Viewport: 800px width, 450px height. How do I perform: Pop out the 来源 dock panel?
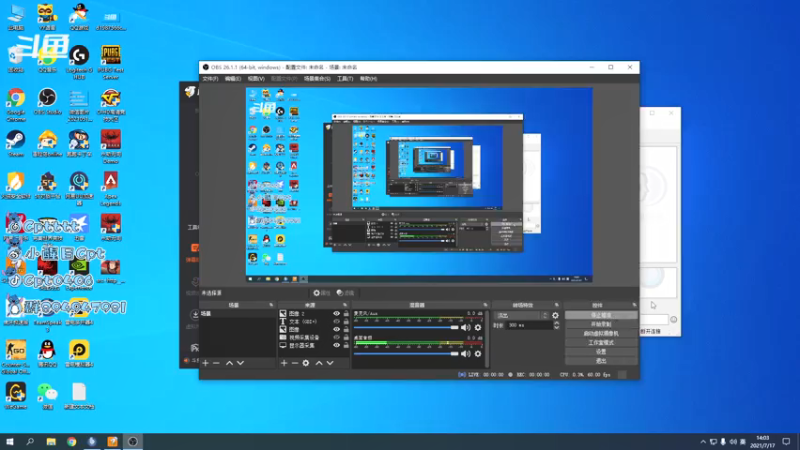click(x=345, y=305)
